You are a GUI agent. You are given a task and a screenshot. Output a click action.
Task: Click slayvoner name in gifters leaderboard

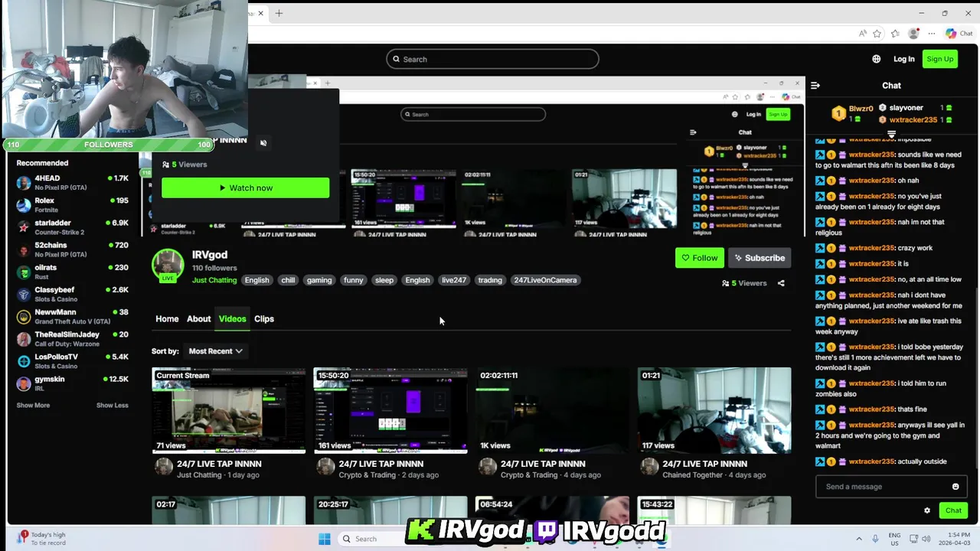[906, 108]
